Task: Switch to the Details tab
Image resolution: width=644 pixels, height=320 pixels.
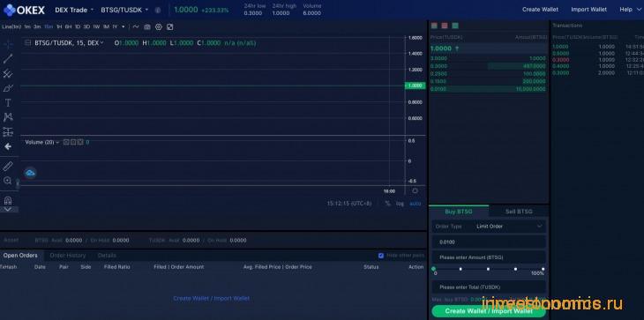Action: [107, 256]
